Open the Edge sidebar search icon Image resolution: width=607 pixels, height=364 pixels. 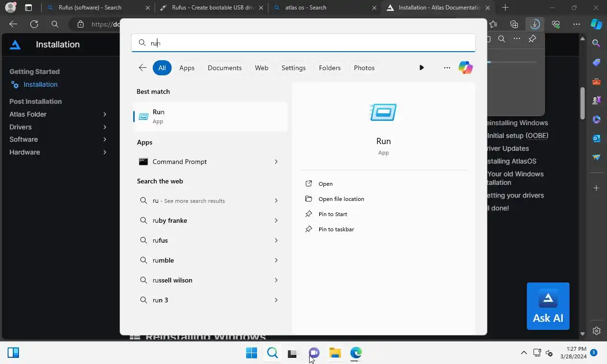[x=597, y=43]
